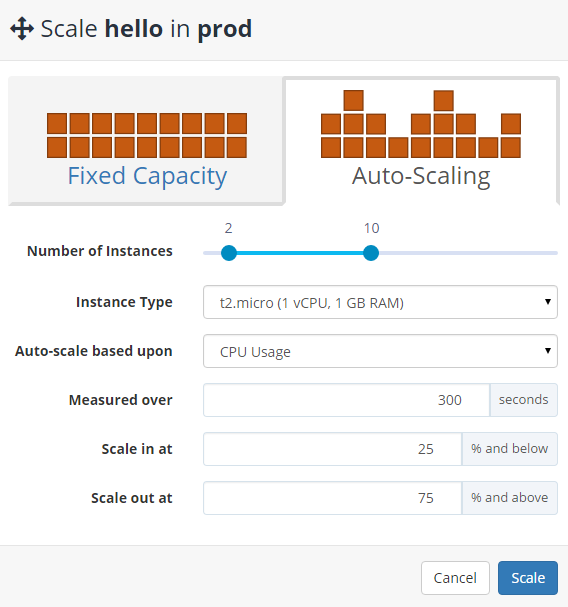The image size is (568, 607).
Task: Click the CPU Usage dropdown arrow
Action: 547,351
